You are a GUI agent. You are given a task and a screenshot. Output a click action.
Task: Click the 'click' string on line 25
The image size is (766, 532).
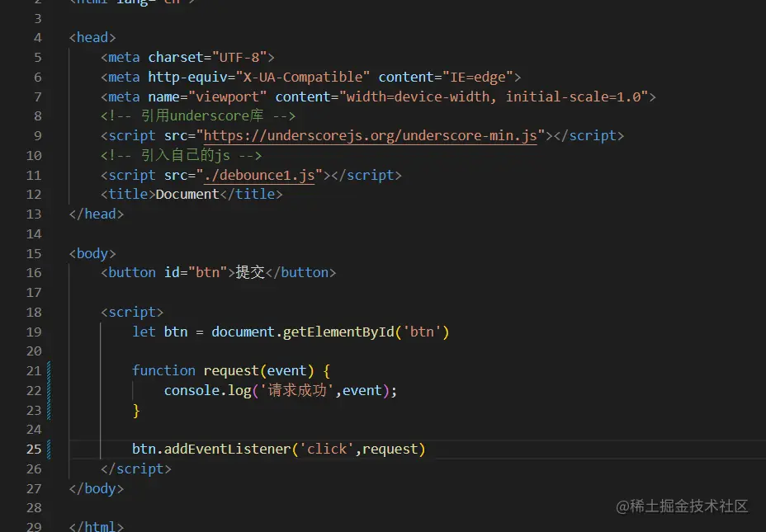[326, 449]
